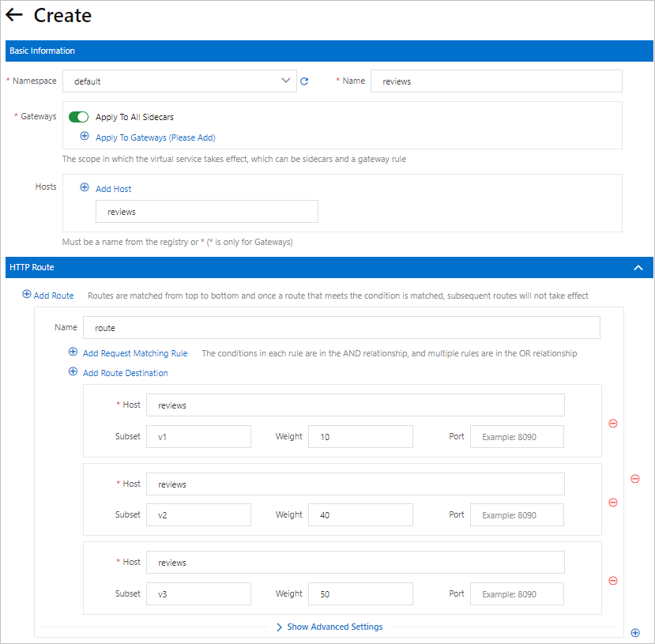This screenshot has height=644, width=655.
Task: Click the Namespace field label
Action: 34,81
